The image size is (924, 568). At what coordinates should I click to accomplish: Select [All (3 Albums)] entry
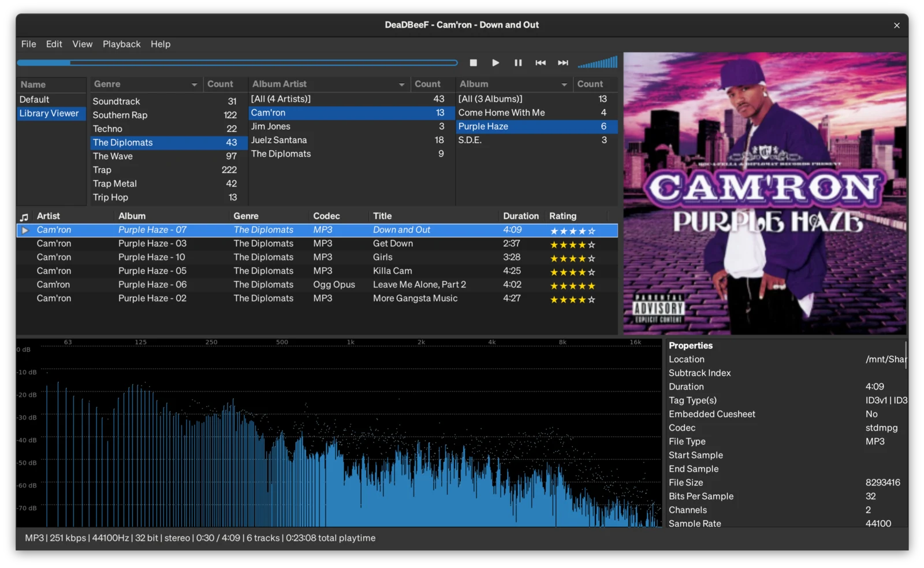click(536, 99)
